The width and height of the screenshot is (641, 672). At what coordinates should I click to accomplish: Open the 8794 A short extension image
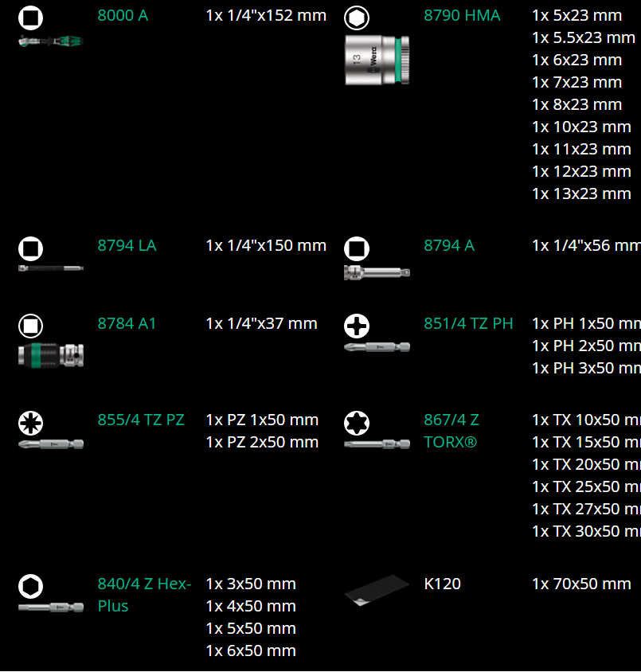tap(377, 272)
